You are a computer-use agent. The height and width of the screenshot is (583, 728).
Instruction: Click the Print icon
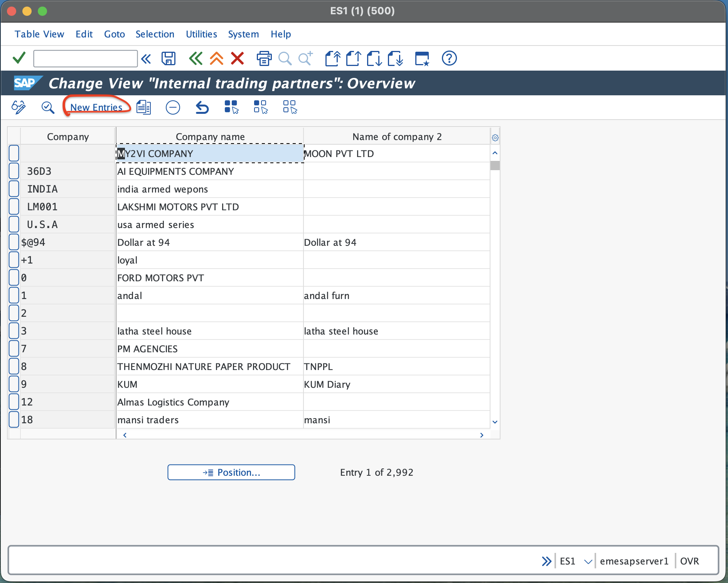tap(264, 59)
